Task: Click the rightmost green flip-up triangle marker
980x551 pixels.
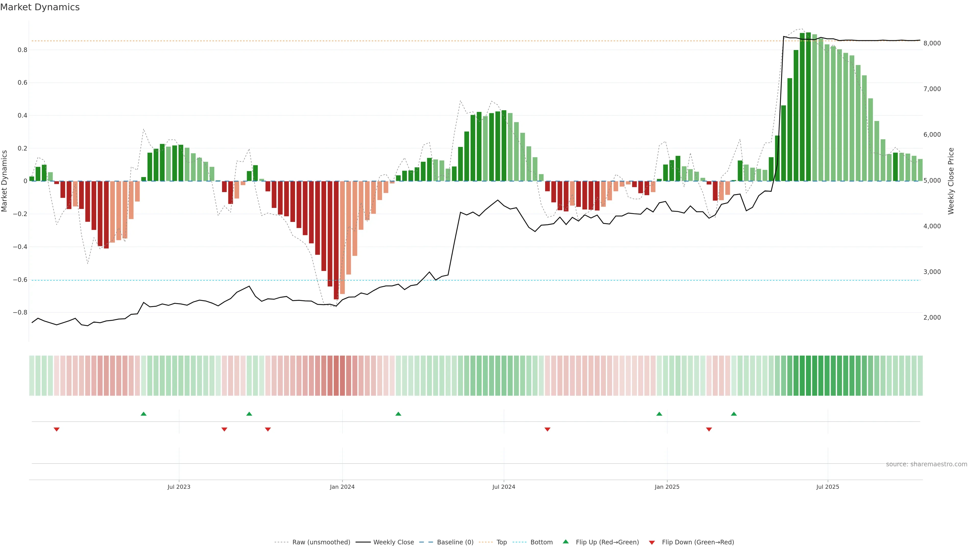Action: click(x=734, y=414)
